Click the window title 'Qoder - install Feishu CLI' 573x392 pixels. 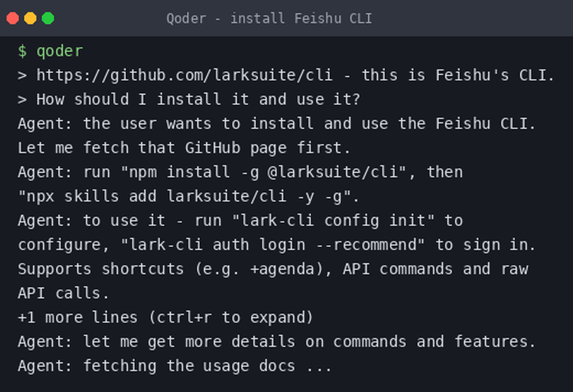tap(269, 18)
